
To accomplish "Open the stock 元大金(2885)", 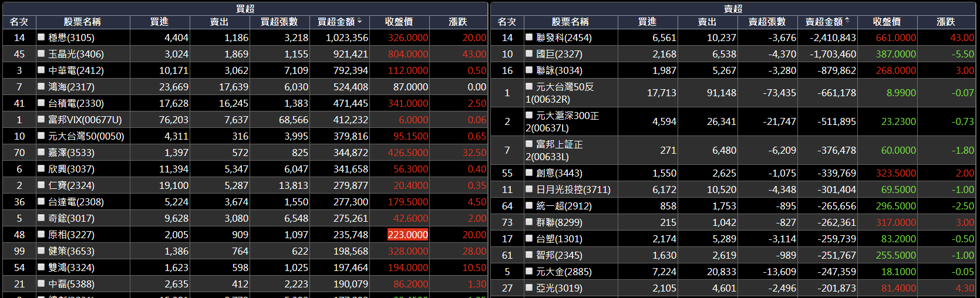I will (564, 272).
